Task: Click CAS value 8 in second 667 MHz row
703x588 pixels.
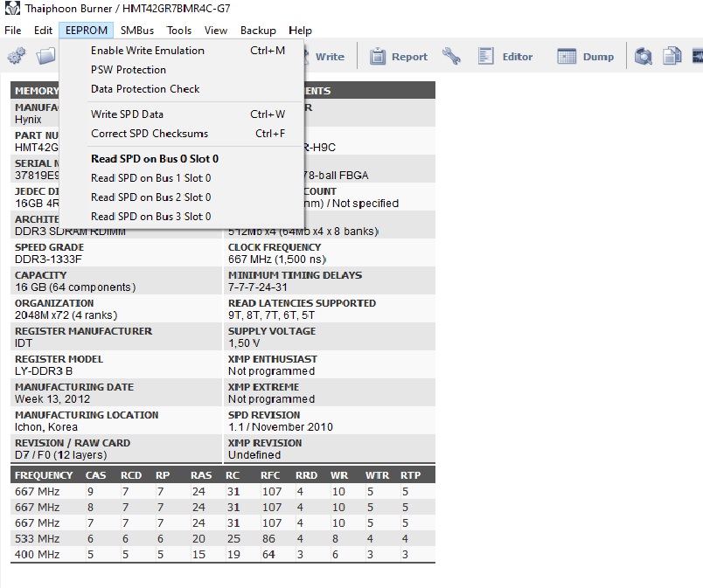Action: tap(91, 508)
